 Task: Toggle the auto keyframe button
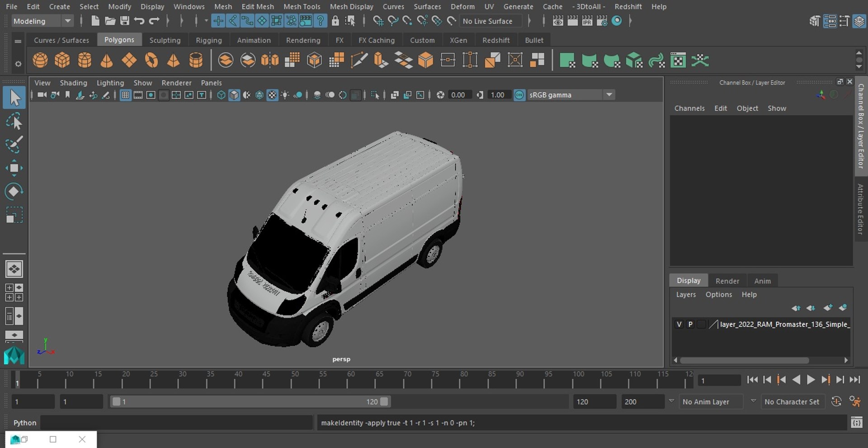(x=836, y=401)
